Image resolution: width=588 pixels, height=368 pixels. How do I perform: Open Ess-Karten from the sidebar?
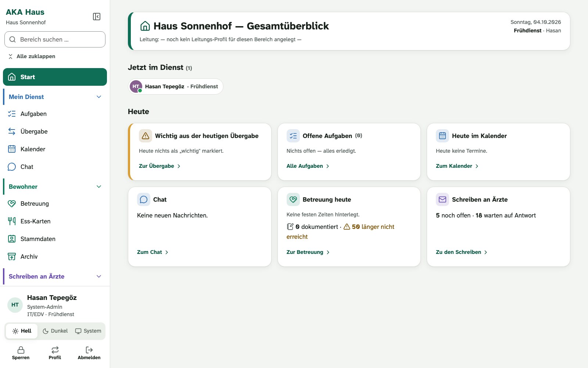click(x=55, y=221)
